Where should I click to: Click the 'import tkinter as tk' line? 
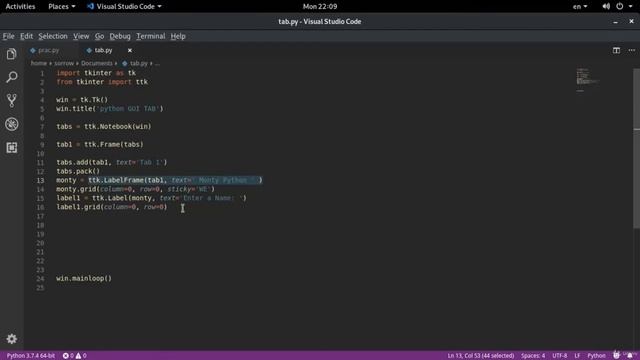pyautogui.click(x=96, y=73)
